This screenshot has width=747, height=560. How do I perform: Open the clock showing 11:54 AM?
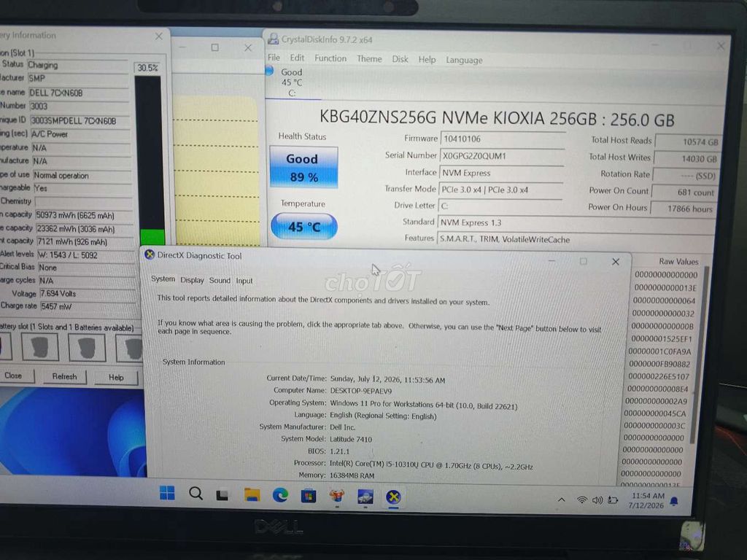(x=646, y=500)
